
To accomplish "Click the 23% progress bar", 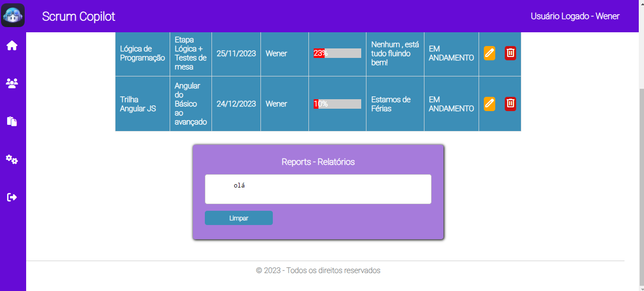I will click(x=337, y=53).
